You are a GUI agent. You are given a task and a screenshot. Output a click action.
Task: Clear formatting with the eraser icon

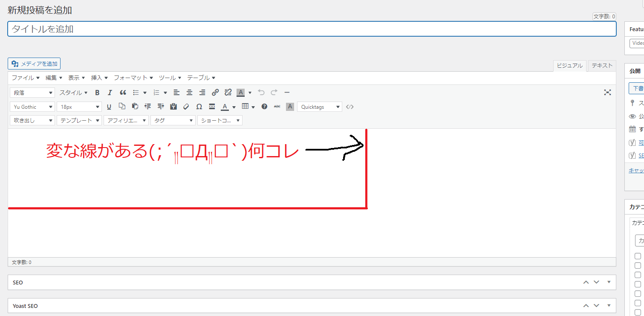tap(186, 107)
